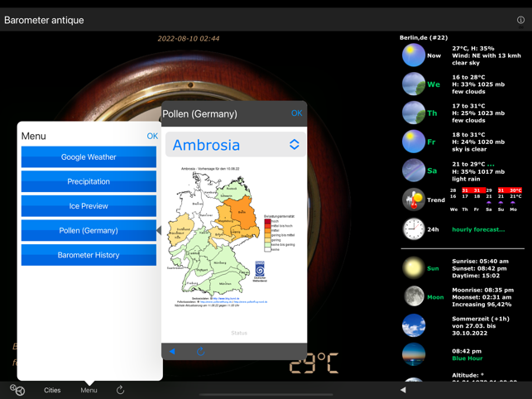Choose Ice Preview in the Menu
Viewport: 532px width, 399px height.
89,206
